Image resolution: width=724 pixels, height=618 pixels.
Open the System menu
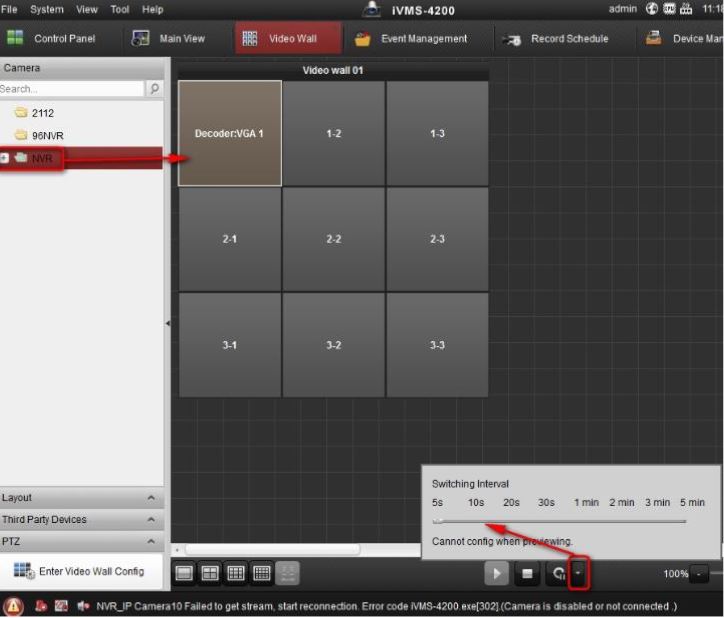click(47, 9)
